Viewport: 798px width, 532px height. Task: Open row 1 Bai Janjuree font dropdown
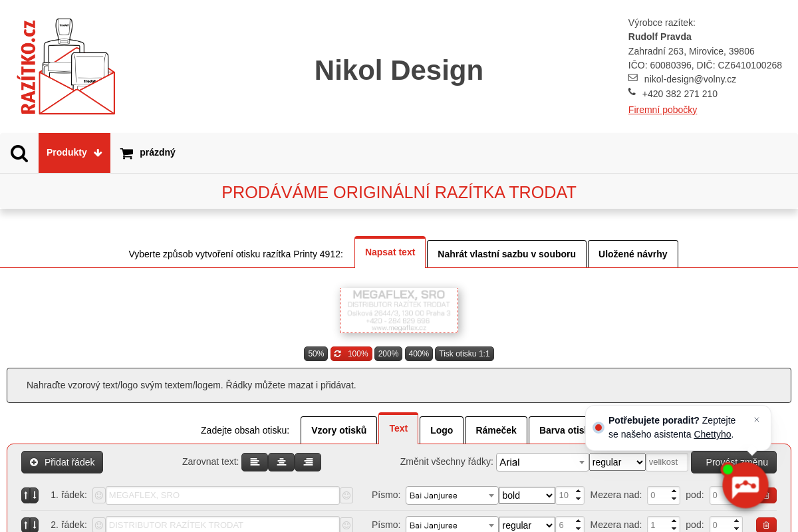point(452,495)
